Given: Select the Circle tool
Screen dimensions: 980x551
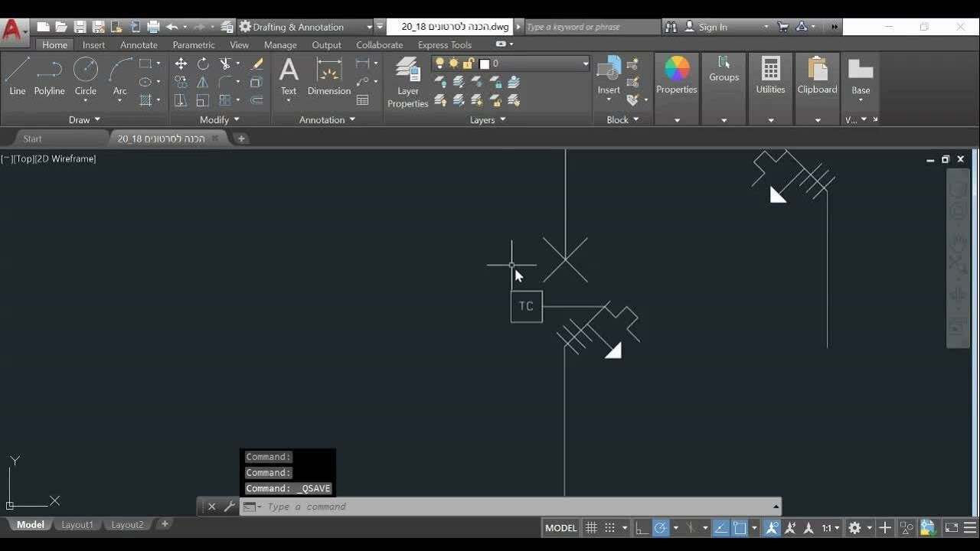Looking at the screenshot, I should pos(85,77).
